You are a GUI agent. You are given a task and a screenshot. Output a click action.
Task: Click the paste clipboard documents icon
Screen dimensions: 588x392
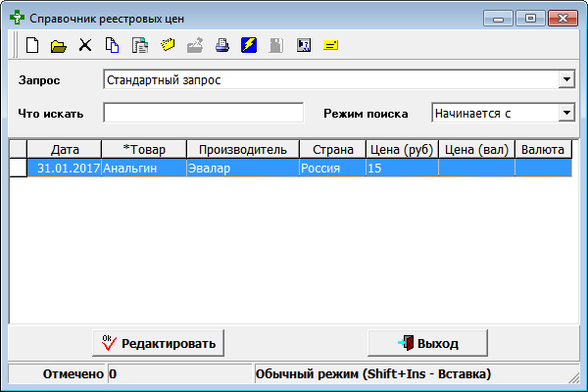(x=140, y=45)
